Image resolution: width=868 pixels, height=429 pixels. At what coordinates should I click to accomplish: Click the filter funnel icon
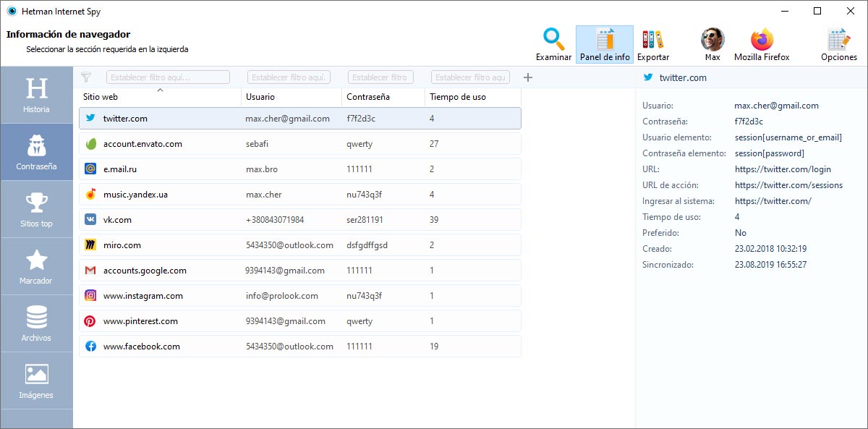(x=86, y=77)
